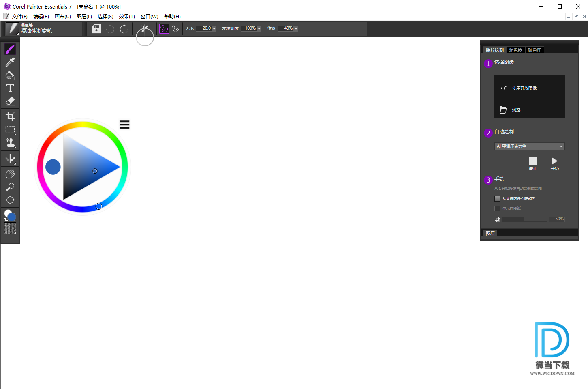Open the 画布(C) menu

pyautogui.click(x=63, y=17)
